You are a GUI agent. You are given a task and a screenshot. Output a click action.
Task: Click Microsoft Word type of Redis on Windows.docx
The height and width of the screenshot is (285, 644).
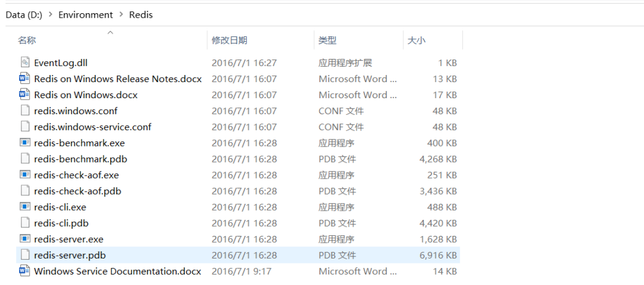(x=358, y=95)
